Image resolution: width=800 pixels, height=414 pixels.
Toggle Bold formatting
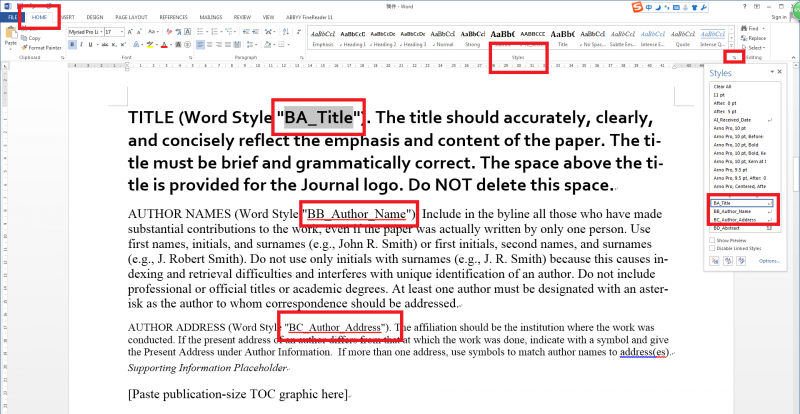[x=72, y=44]
